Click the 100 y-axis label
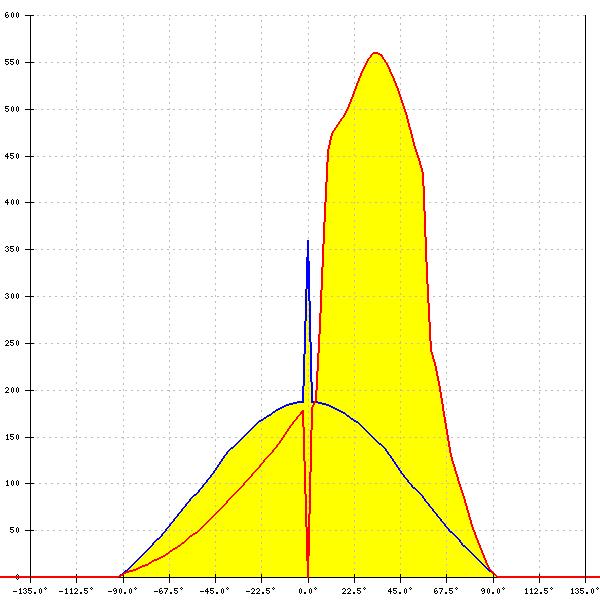This screenshot has height=600, width=600. [x=12, y=483]
